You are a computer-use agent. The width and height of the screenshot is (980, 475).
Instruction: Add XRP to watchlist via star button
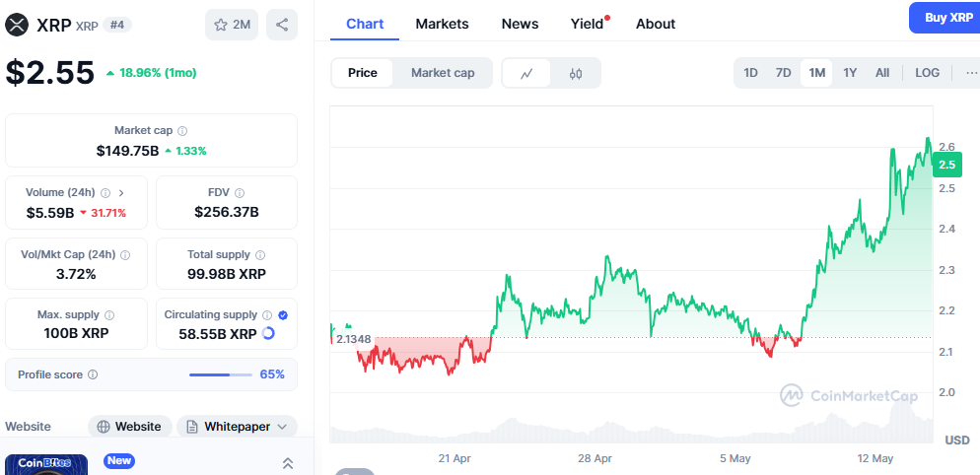pos(232,25)
